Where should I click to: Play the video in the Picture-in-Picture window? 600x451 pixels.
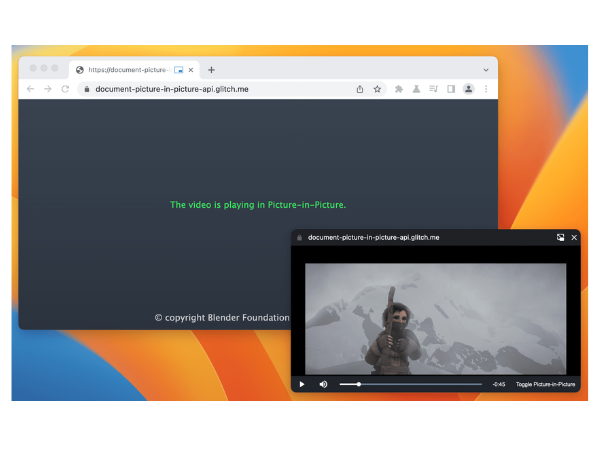[302, 384]
